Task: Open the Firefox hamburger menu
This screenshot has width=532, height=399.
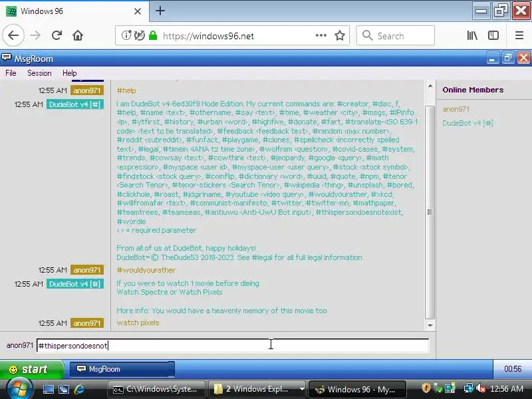Action: pyautogui.click(x=519, y=35)
